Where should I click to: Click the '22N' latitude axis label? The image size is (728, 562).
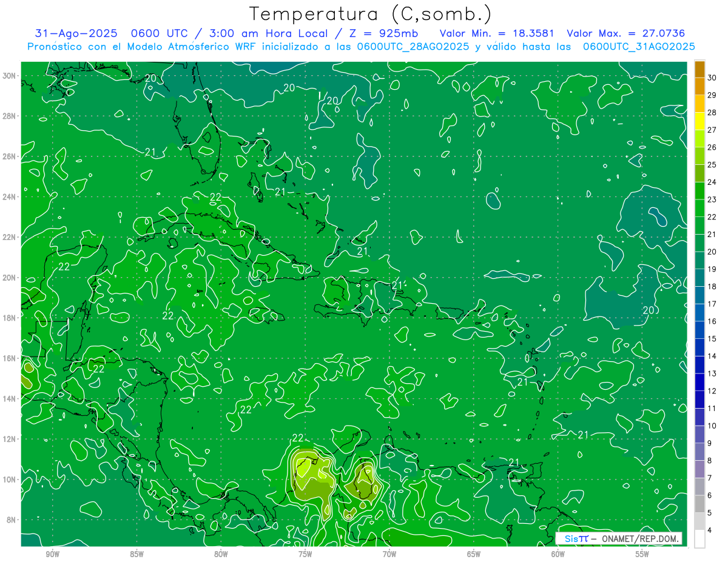tap(10, 237)
